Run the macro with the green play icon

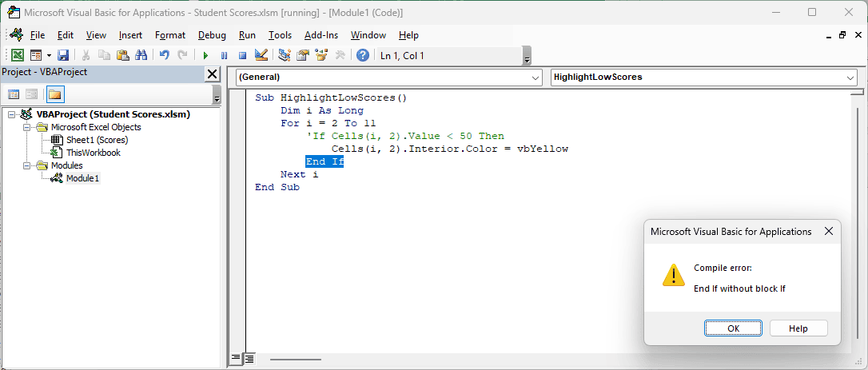click(205, 55)
